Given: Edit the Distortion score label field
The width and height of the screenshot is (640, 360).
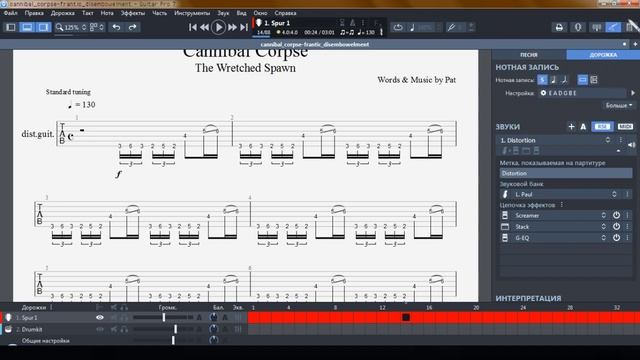Looking at the screenshot, I should click(x=566, y=173).
